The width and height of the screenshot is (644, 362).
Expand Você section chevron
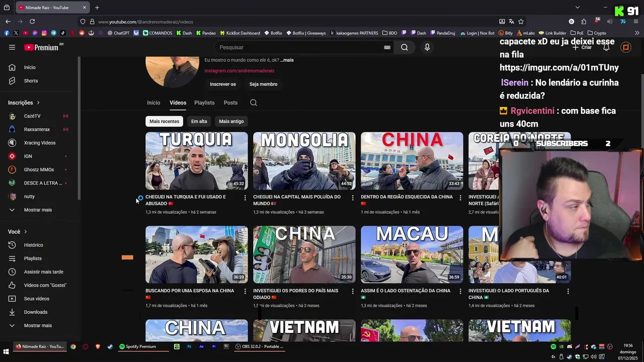click(25, 232)
